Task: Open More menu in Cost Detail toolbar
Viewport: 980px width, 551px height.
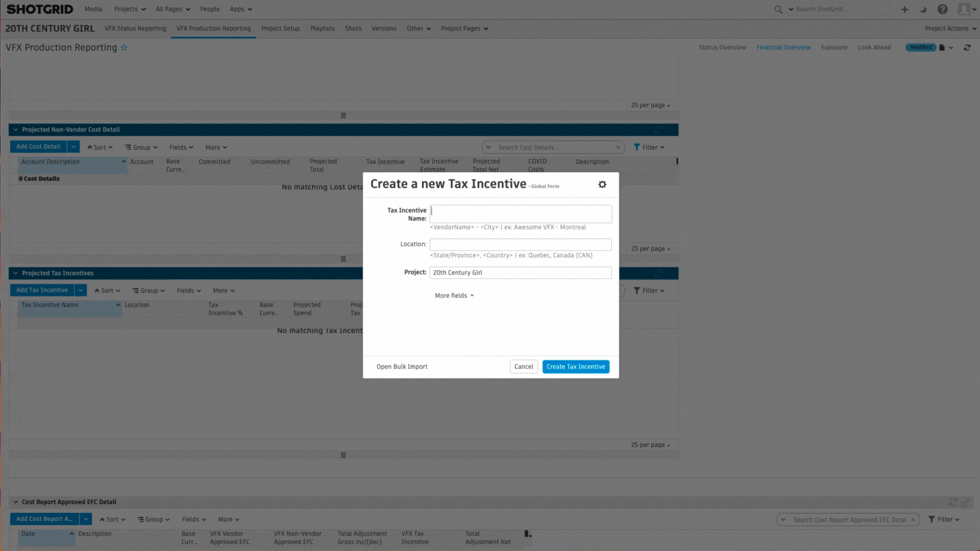Action: point(216,148)
